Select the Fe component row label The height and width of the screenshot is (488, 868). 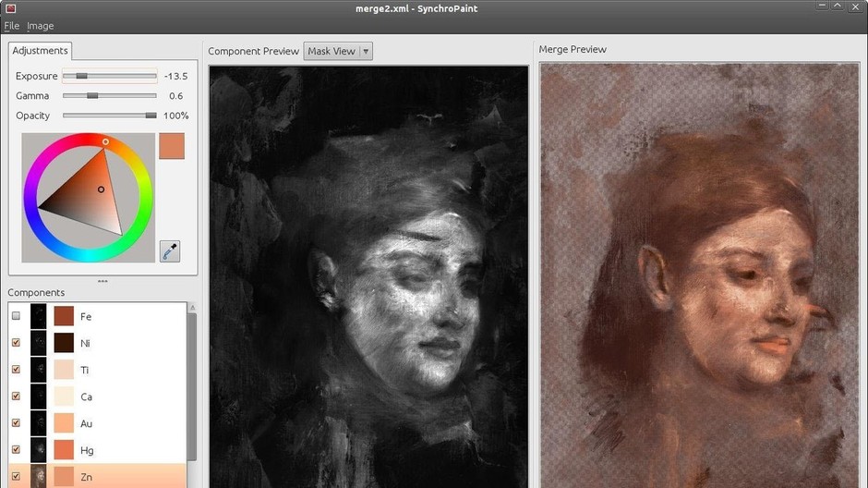(86, 317)
